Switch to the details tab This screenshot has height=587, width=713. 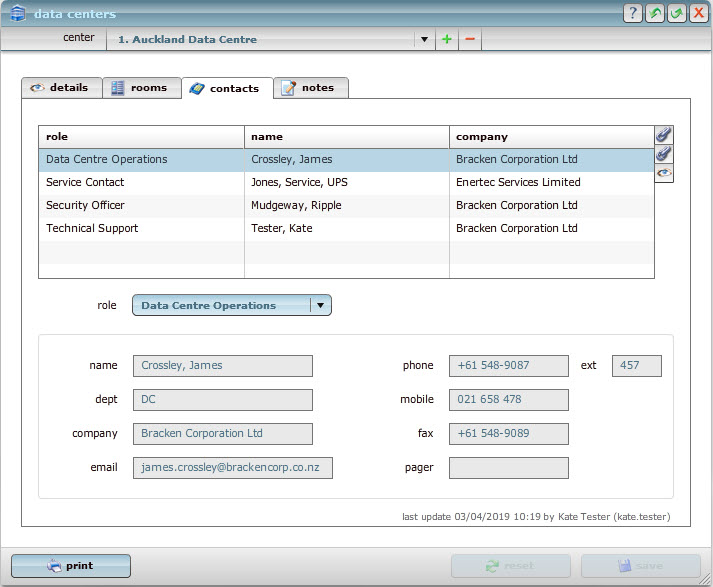(x=60, y=88)
